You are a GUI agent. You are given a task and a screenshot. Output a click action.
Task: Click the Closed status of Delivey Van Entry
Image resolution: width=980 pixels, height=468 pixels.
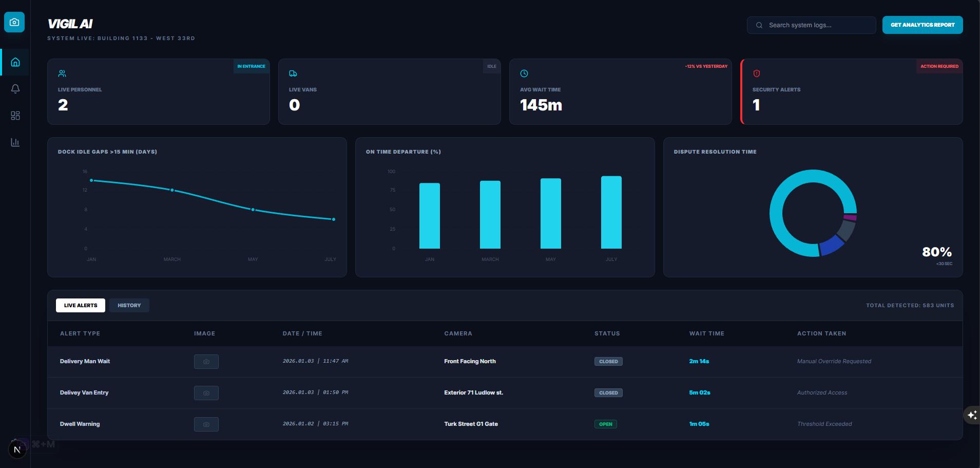pos(608,393)
